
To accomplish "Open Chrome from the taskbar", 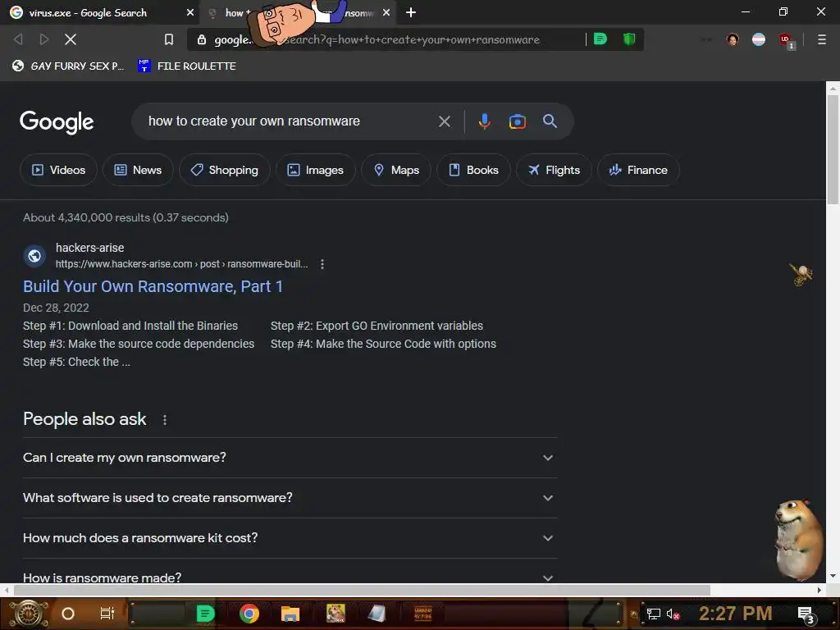I will tap(249, 614).
